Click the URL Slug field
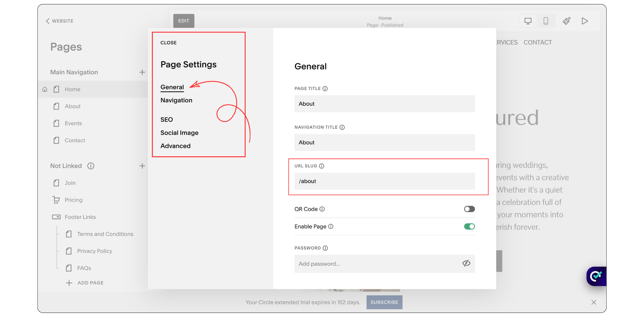This screenshot has width=644, height=317. tap(385, 181)
